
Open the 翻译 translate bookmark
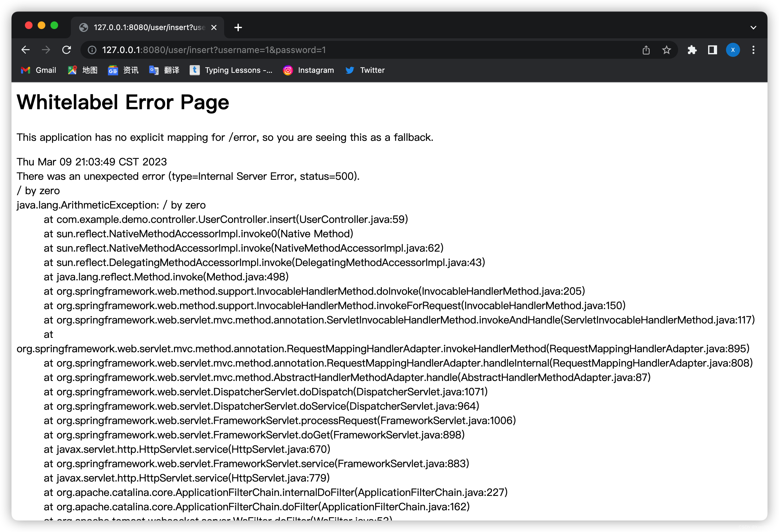pyautogui.click(x=164, y=70)
